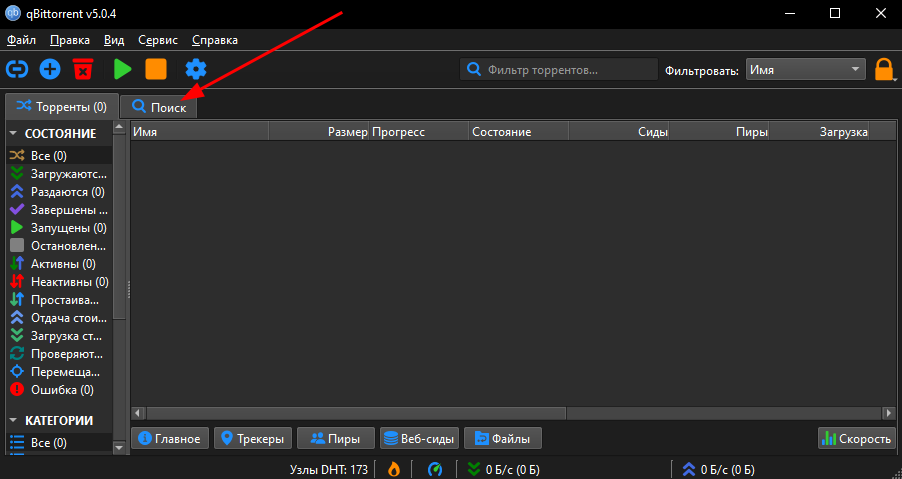This screenshot has width=902, height=479.
Task: Sort by the Состояние column header
Action: coord(519,132)
